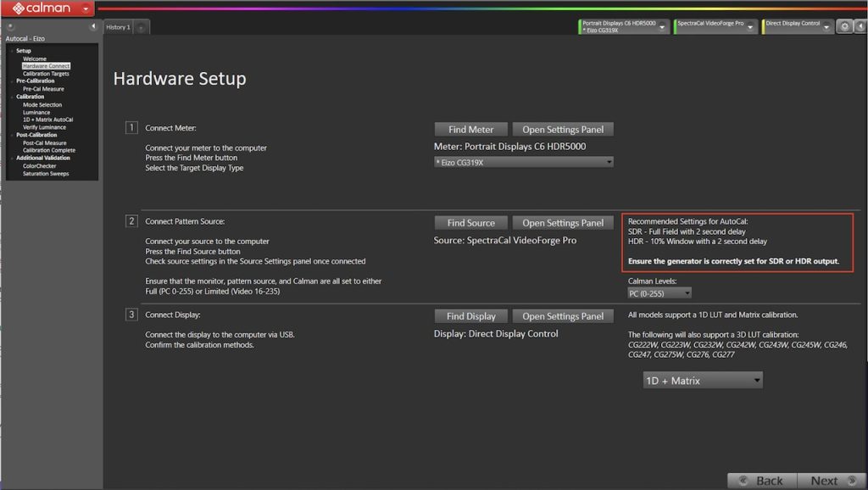The height and width of the screenshot is (490, 868).
Task: Open the ColorChecker step
Action: (x=39, y=166)
